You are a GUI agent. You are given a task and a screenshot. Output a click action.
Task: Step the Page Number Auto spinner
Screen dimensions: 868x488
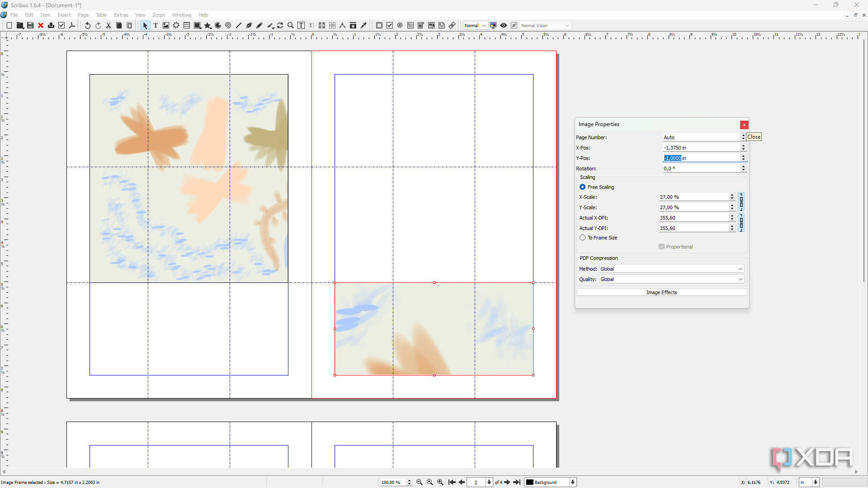743,137
